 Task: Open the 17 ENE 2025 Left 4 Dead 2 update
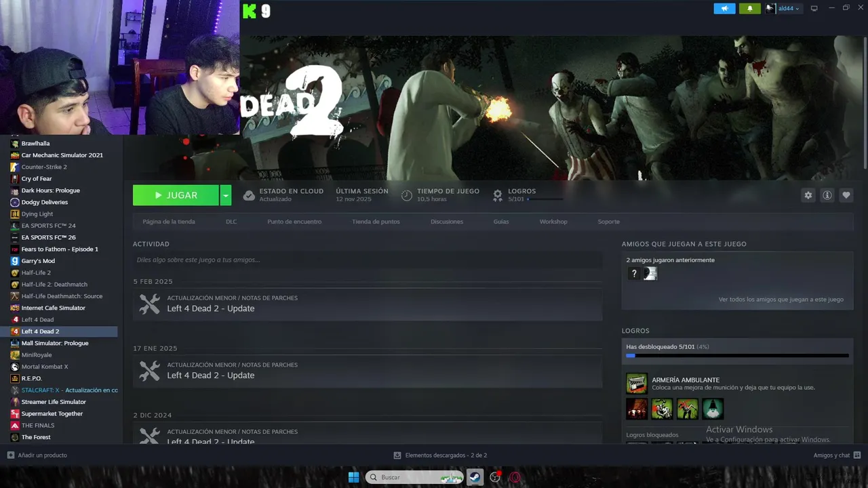pos(368,371)
